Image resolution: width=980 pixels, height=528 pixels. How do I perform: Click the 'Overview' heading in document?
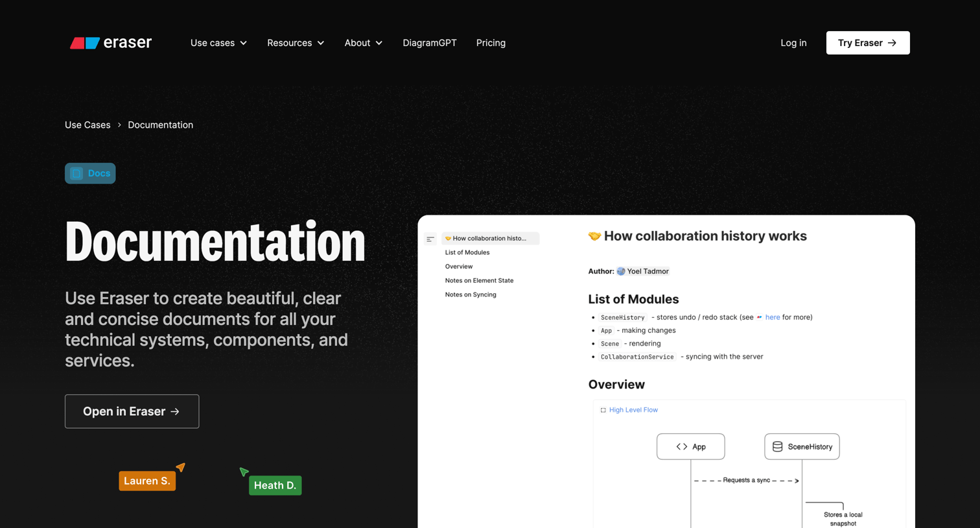[x=616, y=385]
